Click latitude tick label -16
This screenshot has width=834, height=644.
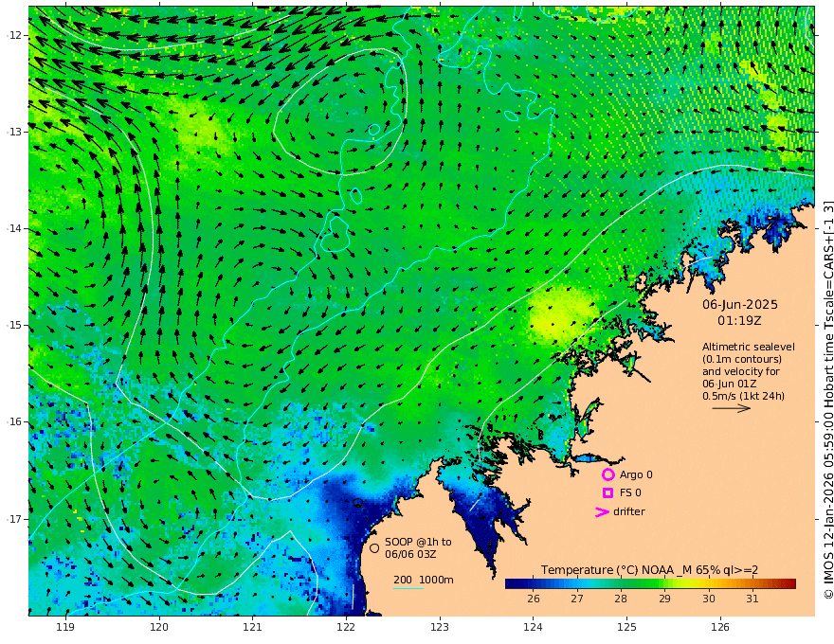14,421
